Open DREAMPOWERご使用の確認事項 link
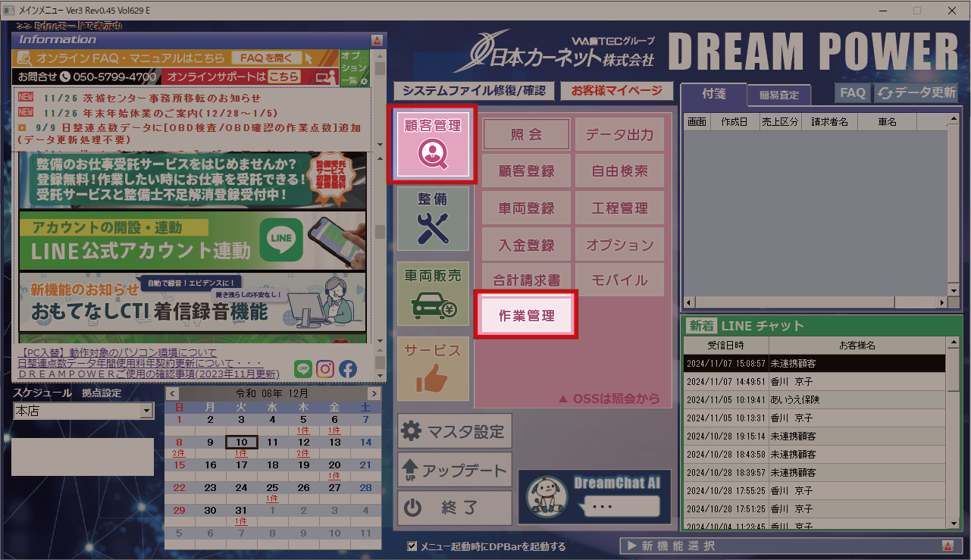The width and height of the screenshot is (971, 560). pyautogui.click(x=149, y=374)
